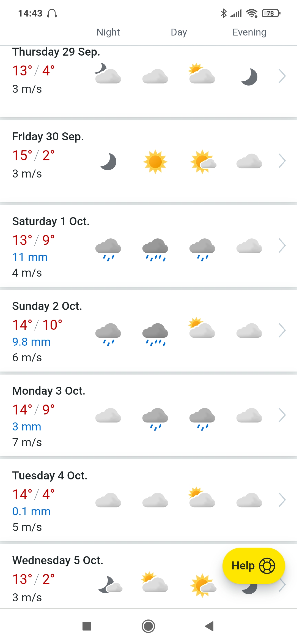
Task: Open Tuesday 4 Oct. day heading
Action: click(x=50, y=476)
